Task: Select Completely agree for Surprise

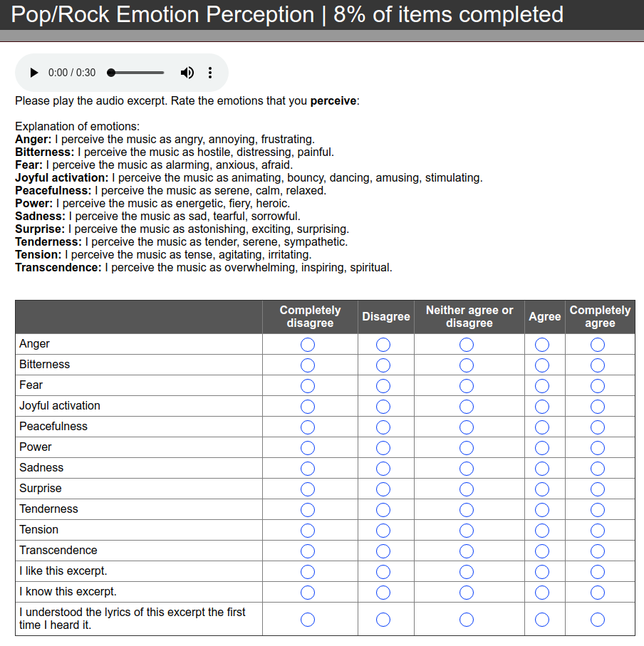Action: [598, 489]
